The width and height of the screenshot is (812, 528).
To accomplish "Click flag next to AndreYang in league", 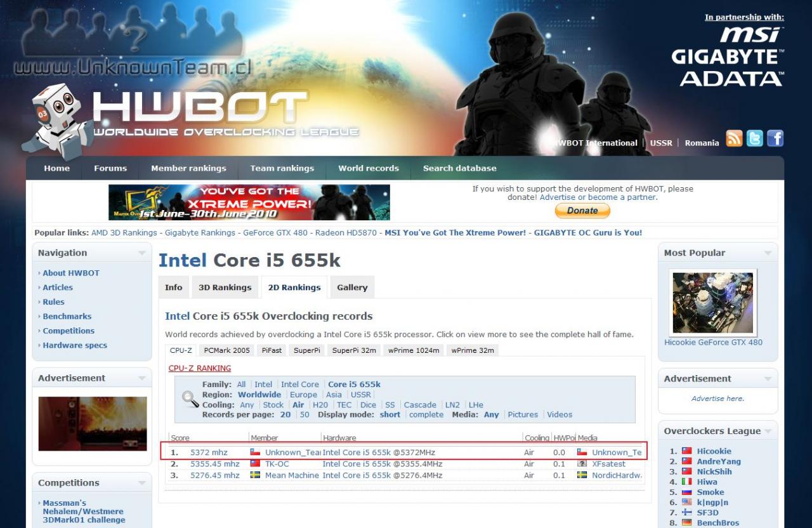I will click(687, 461).
